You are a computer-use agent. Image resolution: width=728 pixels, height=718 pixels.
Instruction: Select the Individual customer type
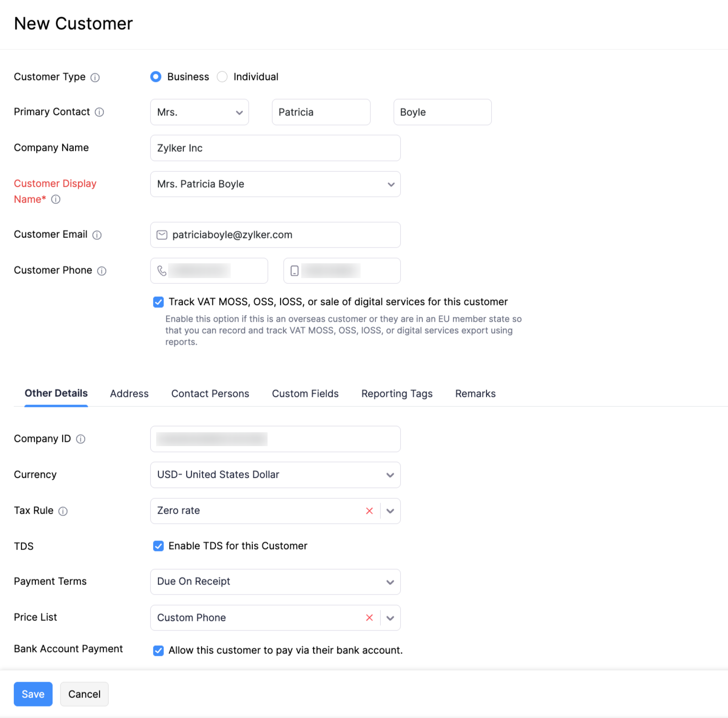tap(222, 77)
